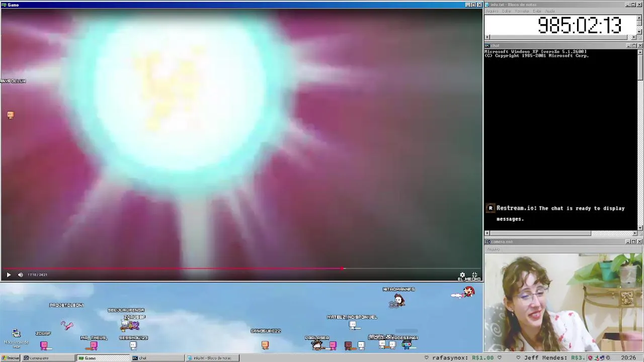Screen dimensions: 644x362
Task: Open Editar menu in info.txt Notepad
Action: [x=507, y=11]
